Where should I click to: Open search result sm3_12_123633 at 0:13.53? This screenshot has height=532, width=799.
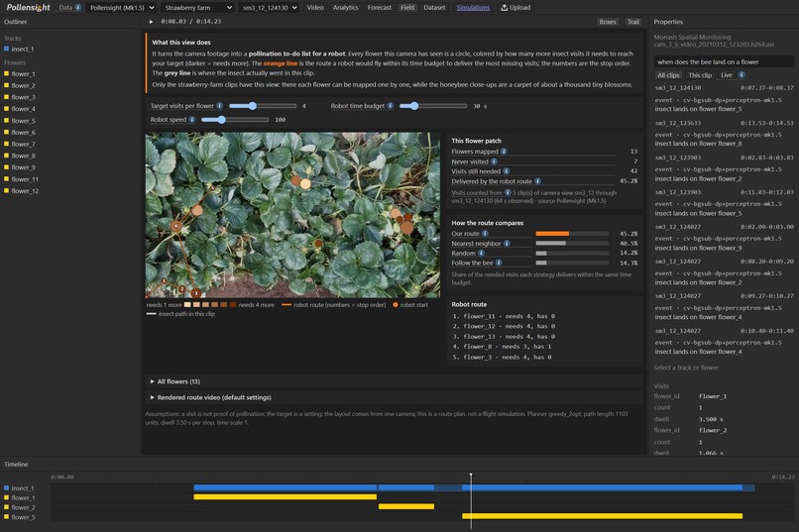tap(724, 134)
